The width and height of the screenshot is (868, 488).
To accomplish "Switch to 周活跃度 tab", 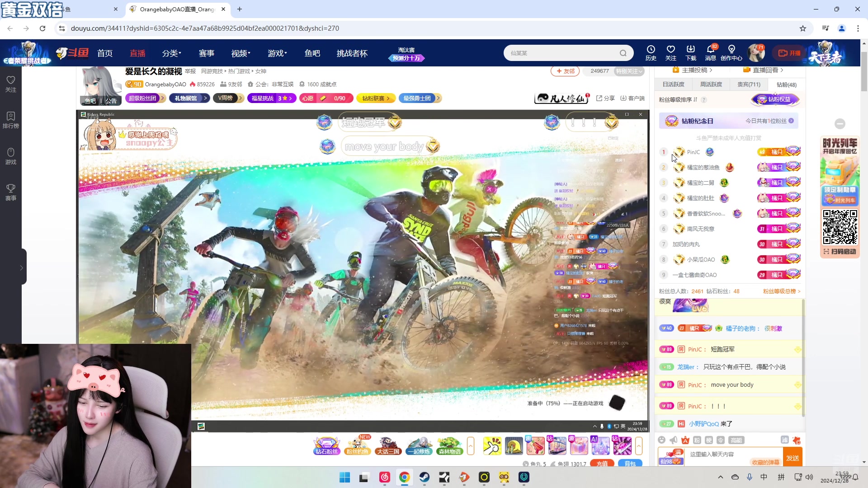I will 711,84.
